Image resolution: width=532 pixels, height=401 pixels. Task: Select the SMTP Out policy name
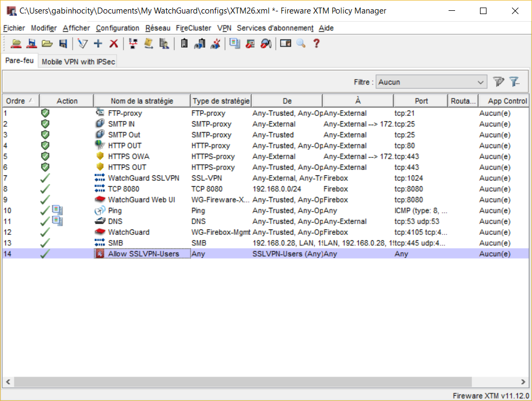(x=124, y=135)
